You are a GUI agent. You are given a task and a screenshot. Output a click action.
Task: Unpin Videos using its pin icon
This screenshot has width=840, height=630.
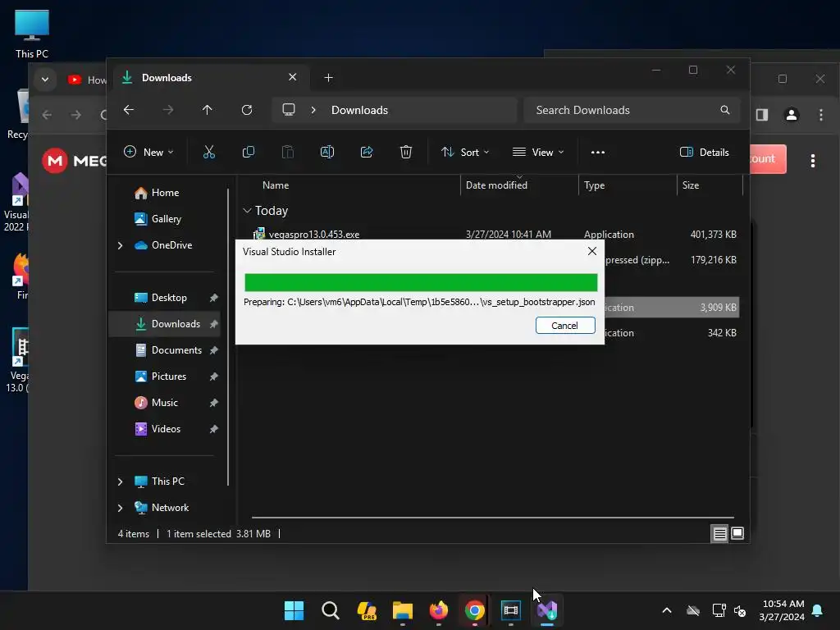click(214, 428)
